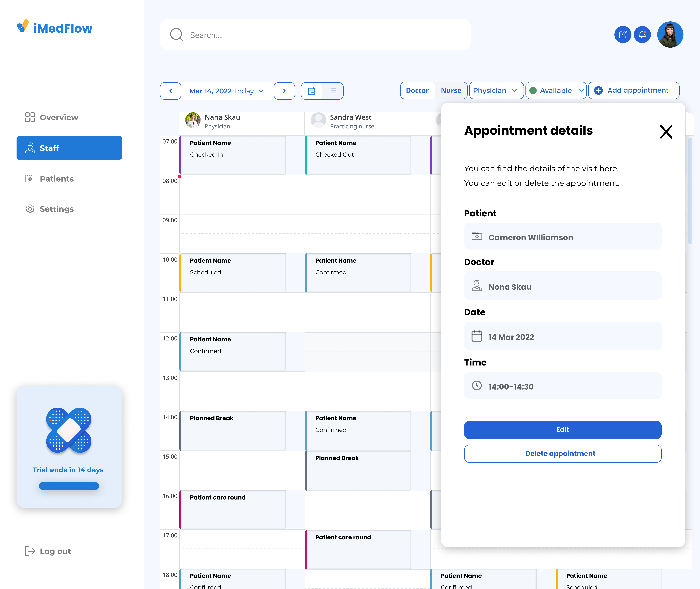Go to next day arrow

(x=284, y=91)
